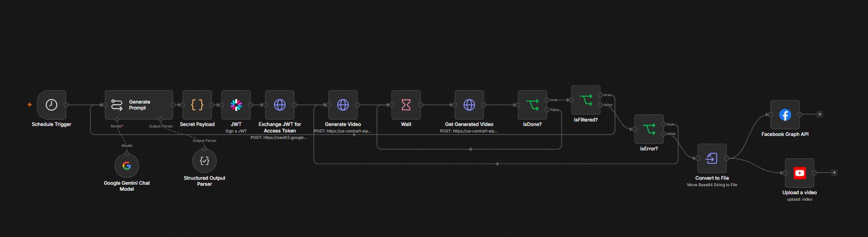The height and width of the screenshot is (237, 868).
Task: Open the isFiltered? conditional node
Action: pos(585,100)
